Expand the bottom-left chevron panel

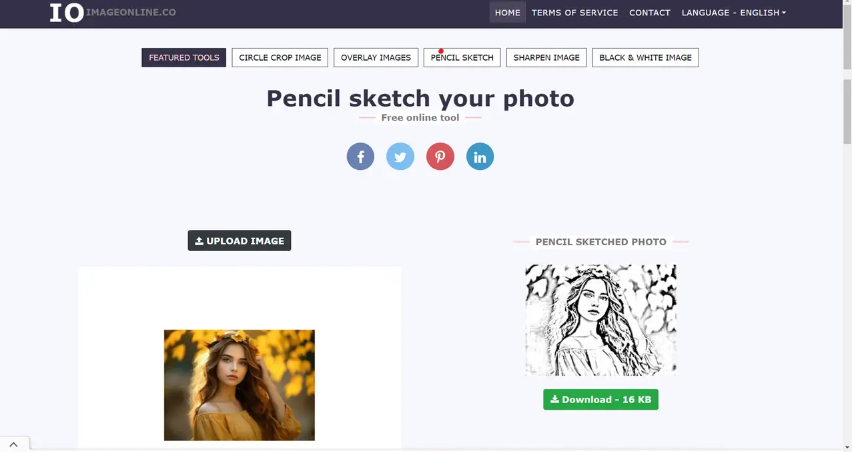(x=14, y=444)
